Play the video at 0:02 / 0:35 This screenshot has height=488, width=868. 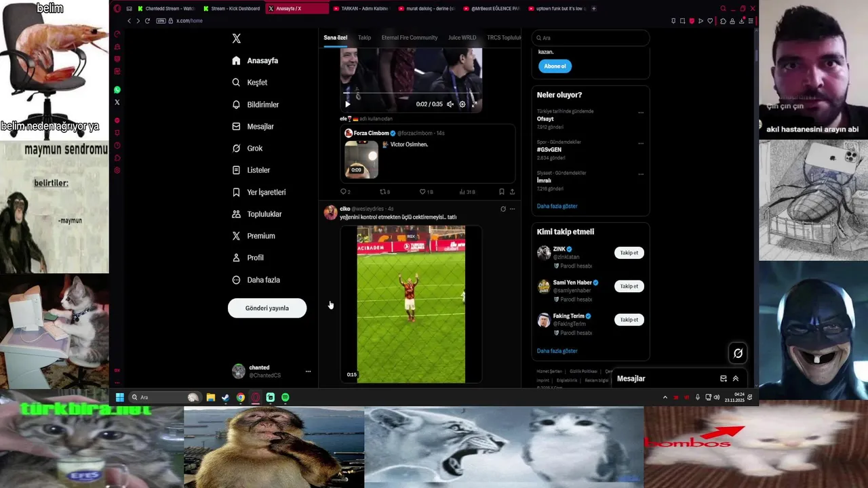tap(348, 104)
